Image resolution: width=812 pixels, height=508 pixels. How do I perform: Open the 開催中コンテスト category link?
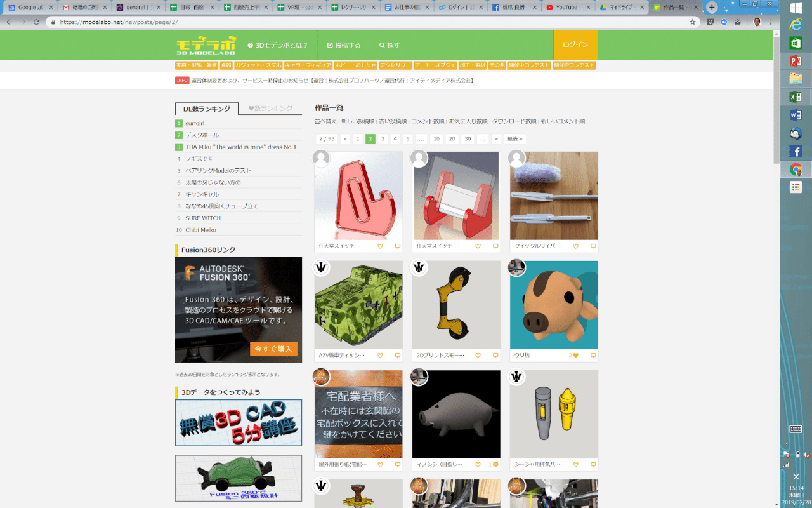(529, 65)
